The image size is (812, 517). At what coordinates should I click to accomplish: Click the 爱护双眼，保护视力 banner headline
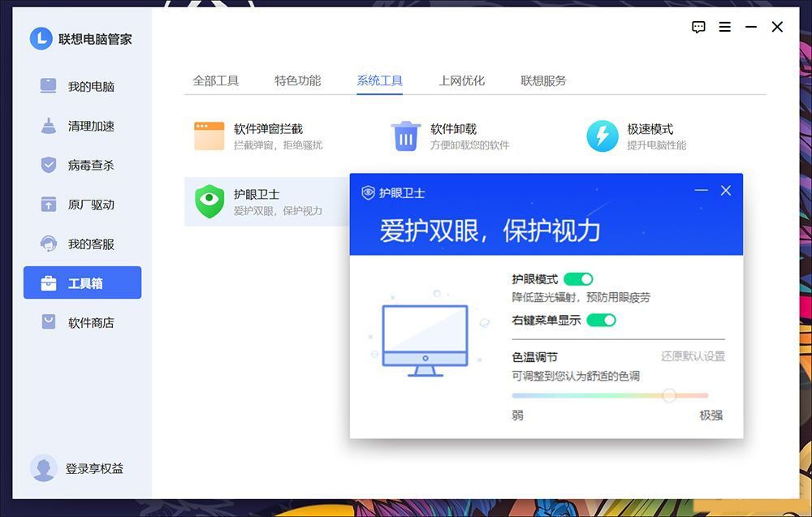pos(490,230)
